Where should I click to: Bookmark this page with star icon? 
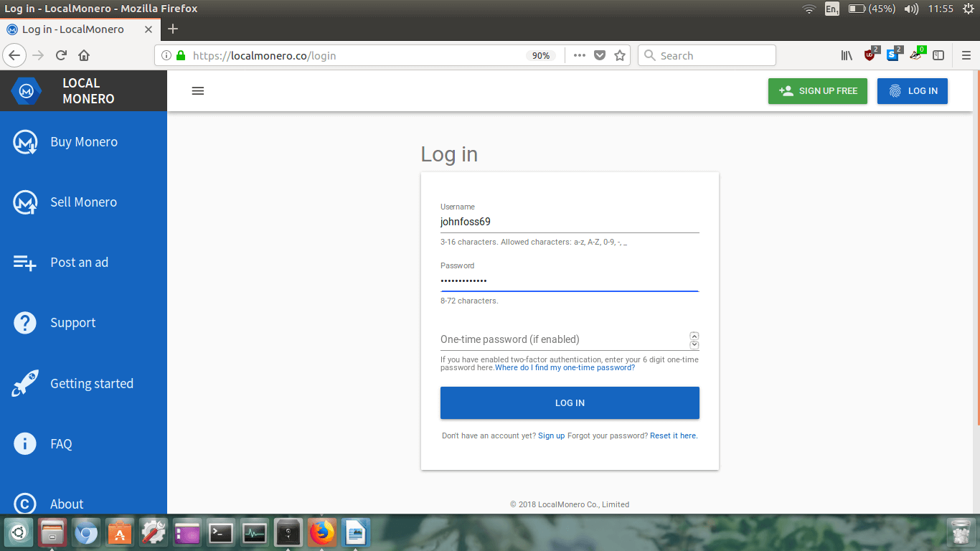(620, 56)
